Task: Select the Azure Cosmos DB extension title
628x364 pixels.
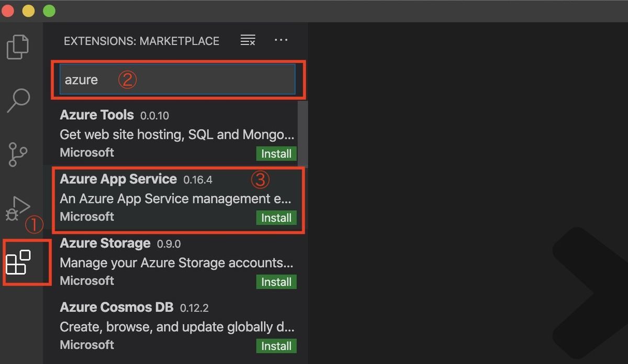Action: pos(117,307)
